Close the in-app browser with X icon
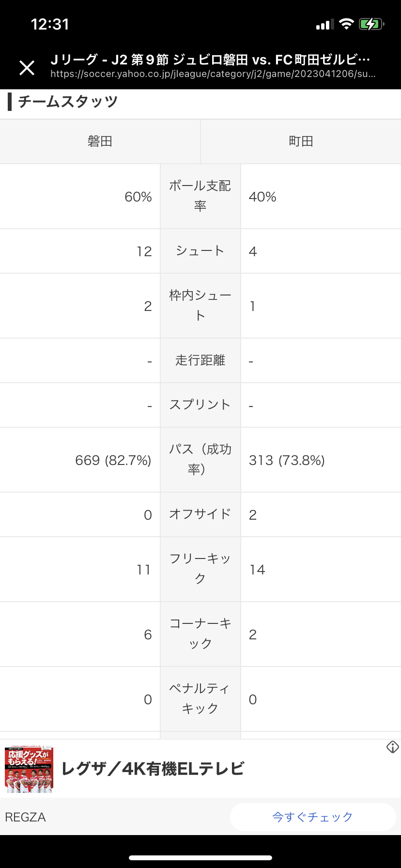Viewport: 401px width, 868px height. point(27,68)
